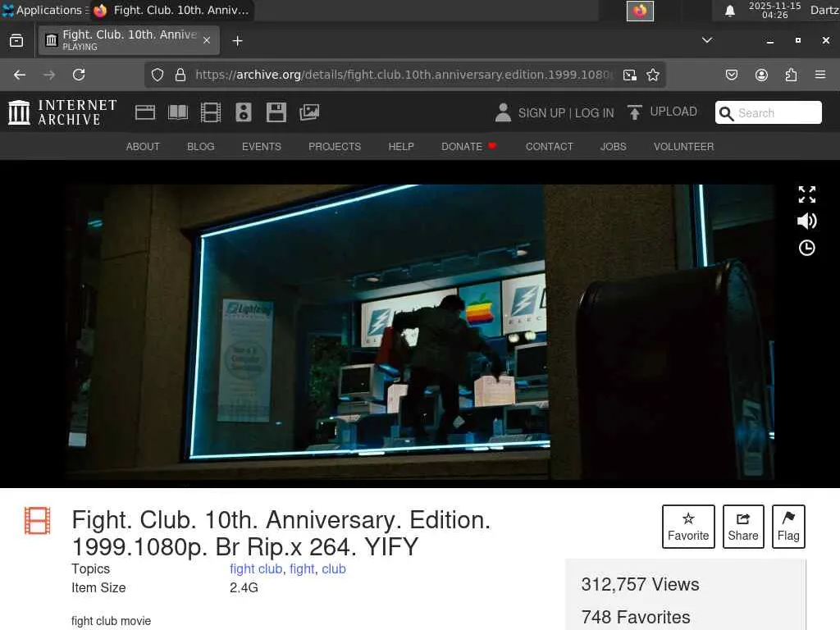The height and width of the screenshot is (630, 840).
Task: Click the upload arrow icon
Action: [634, 112]
